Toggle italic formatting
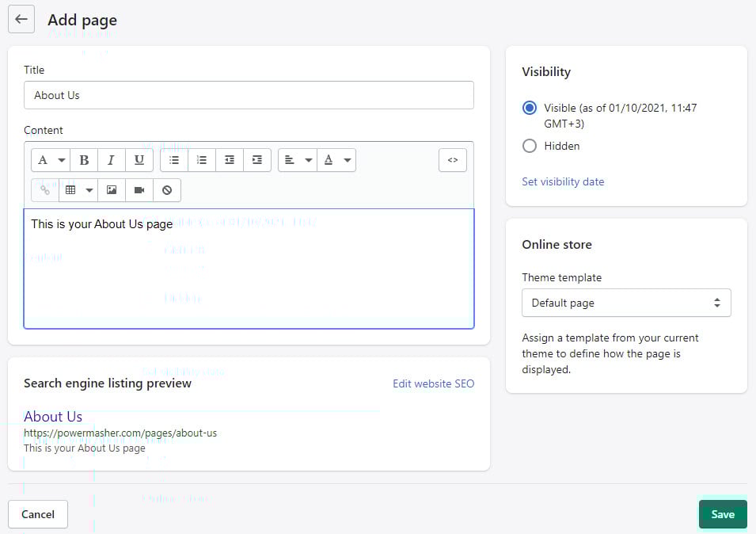 (112, 160)
